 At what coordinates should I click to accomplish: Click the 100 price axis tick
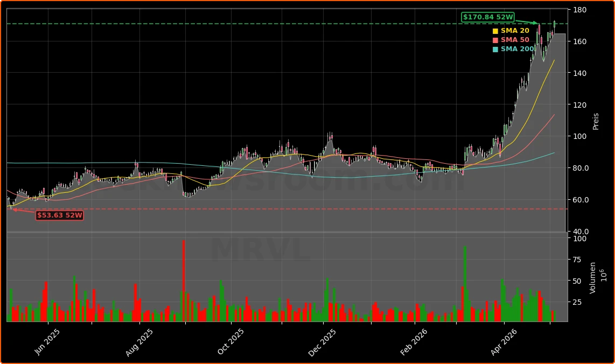[579, 137]
